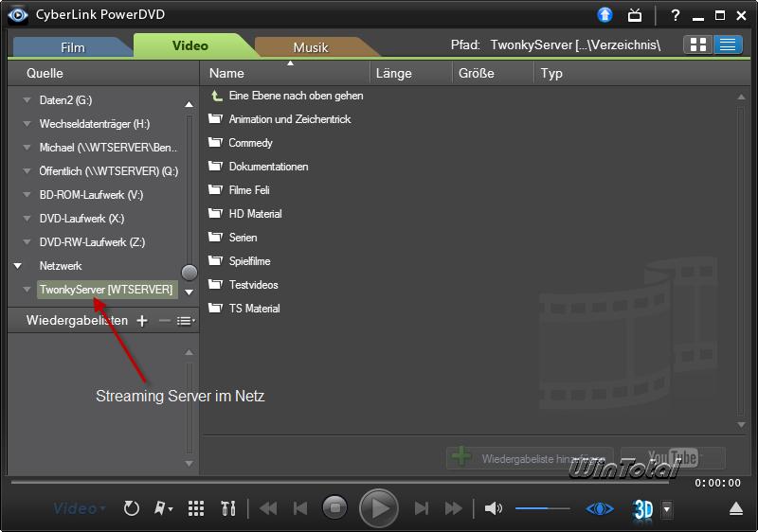This screenshot has width=758, height=532.
Task: Open the HD Material folder
Action: coord(245,213)
